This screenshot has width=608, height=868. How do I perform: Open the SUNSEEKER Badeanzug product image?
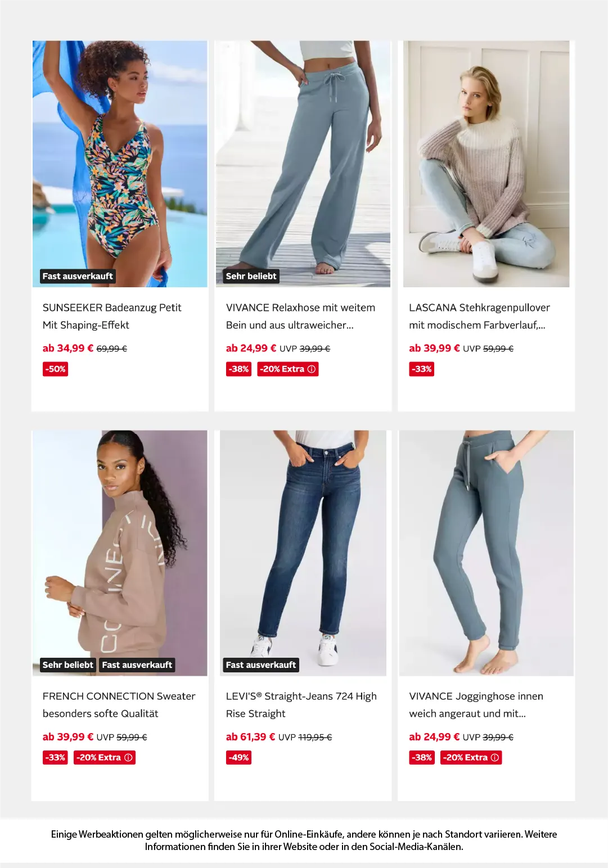pyautogui.click(x=120, y=164)
